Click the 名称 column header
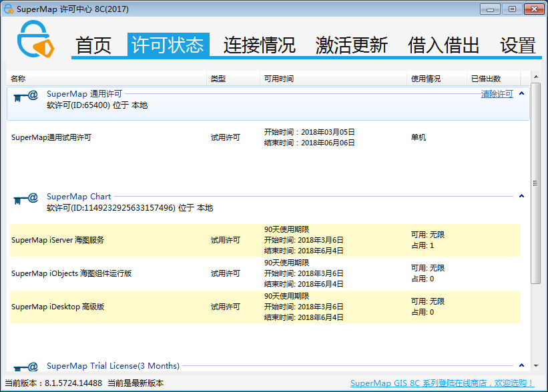The image size is (548, 392). (107, 79)
